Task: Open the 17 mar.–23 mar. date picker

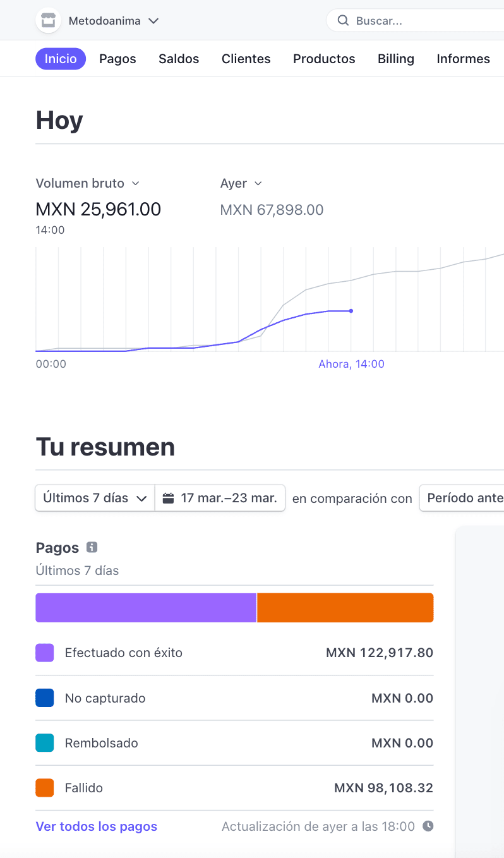Action: 220,498
